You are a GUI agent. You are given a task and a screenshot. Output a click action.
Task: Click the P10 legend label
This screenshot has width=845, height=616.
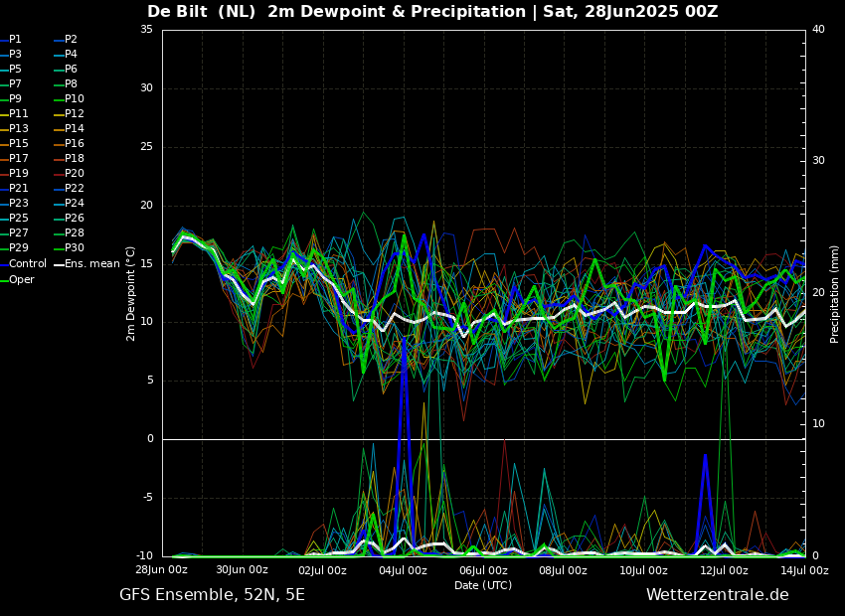click(x=70, y=99)
